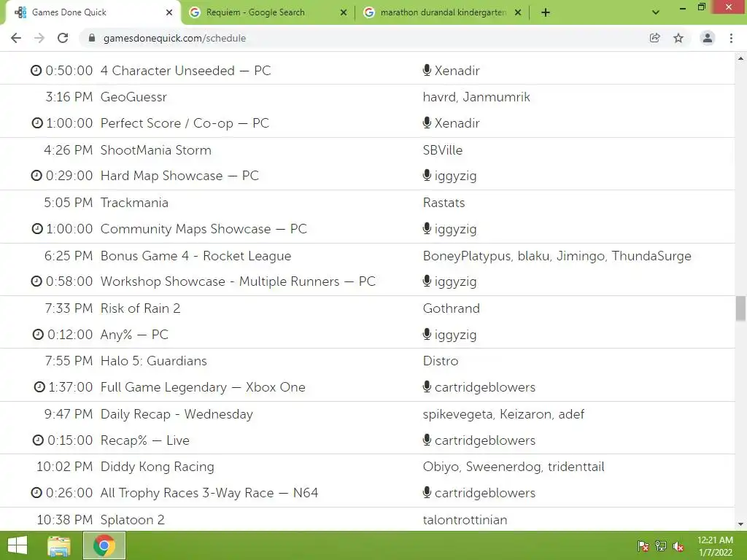Click the muted volume tray icon
Image resolution: width=747 pixels, height=560 pixels.
pos(678,546)
